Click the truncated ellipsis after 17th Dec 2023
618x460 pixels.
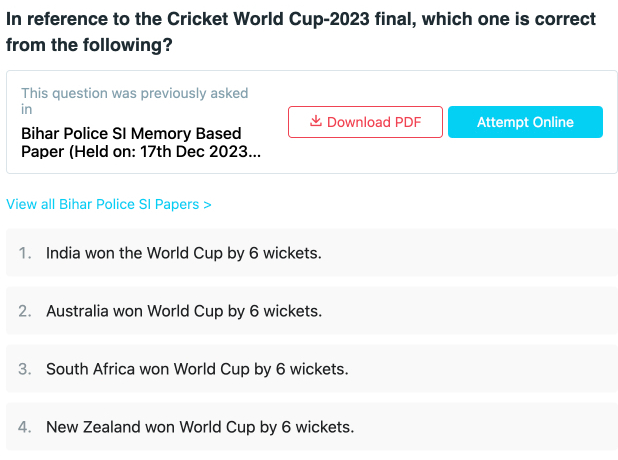click(255, 152)
